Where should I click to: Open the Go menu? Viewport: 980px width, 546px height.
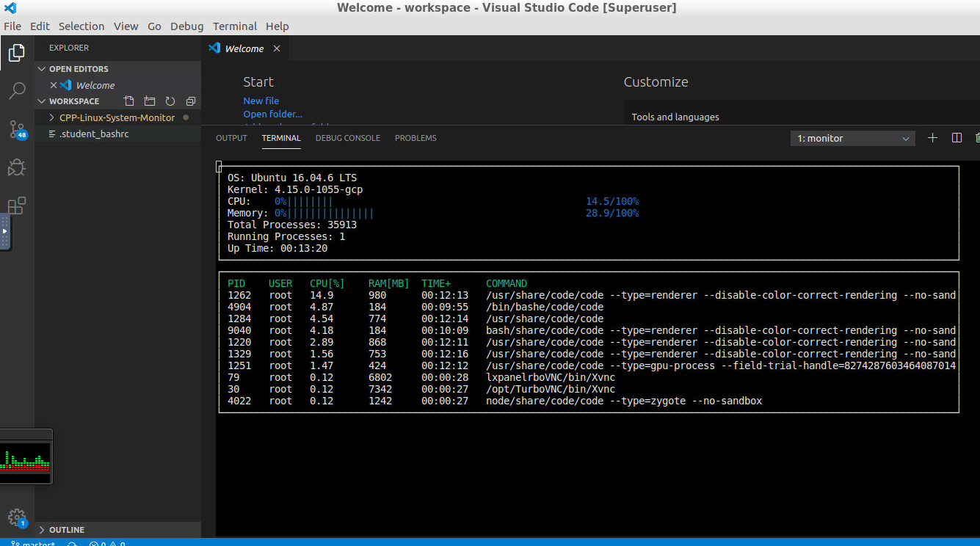pos(154,26)
